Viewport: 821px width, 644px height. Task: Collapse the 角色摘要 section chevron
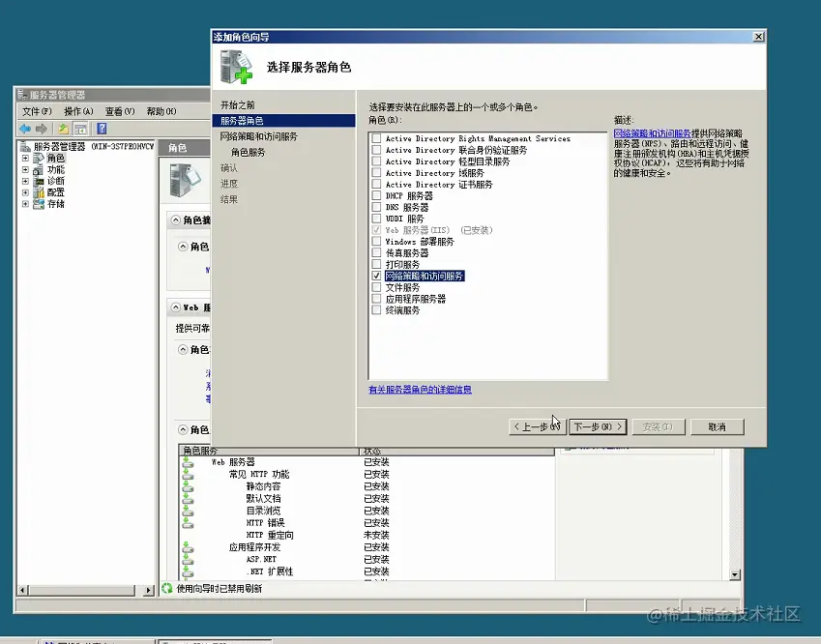(176, 220)
